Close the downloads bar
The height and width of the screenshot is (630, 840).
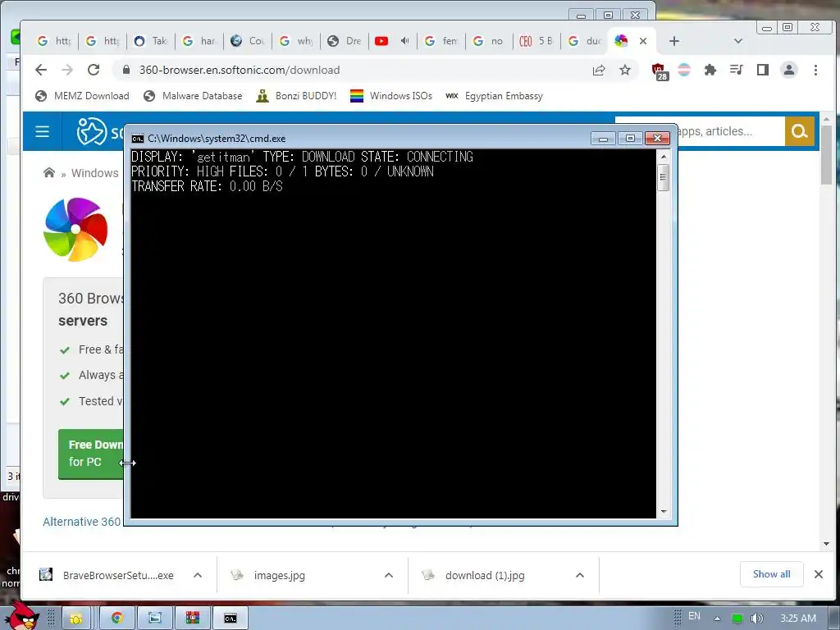click(x=819, y=574)
